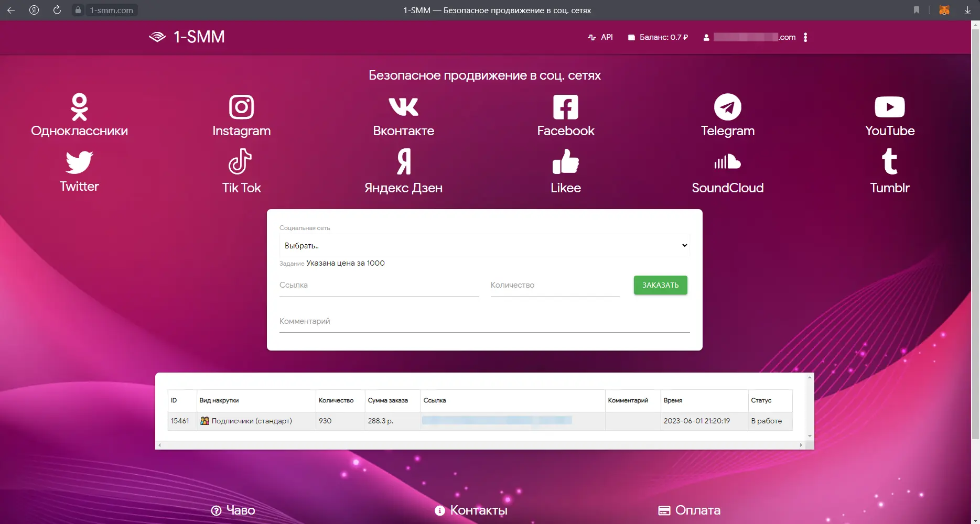The width and height of the screenshot is (980, 524).
Task: Click the Количество column header in table
Action: pyautogui.click(x=340, y=400)
